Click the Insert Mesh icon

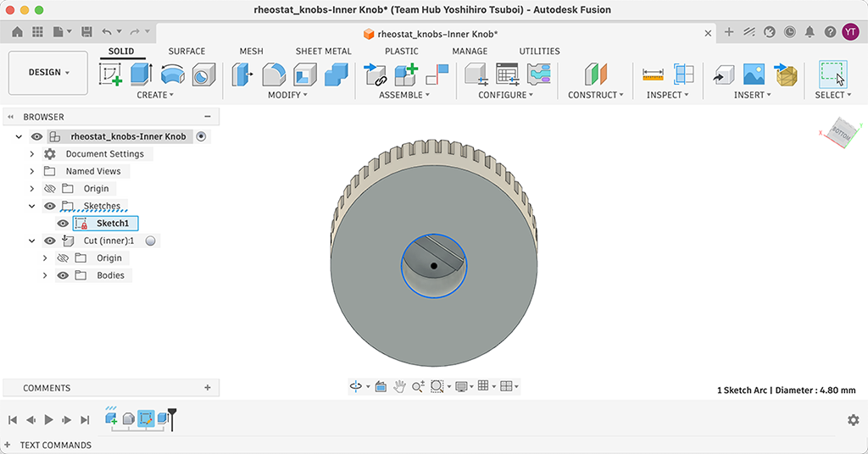(786, 74)
